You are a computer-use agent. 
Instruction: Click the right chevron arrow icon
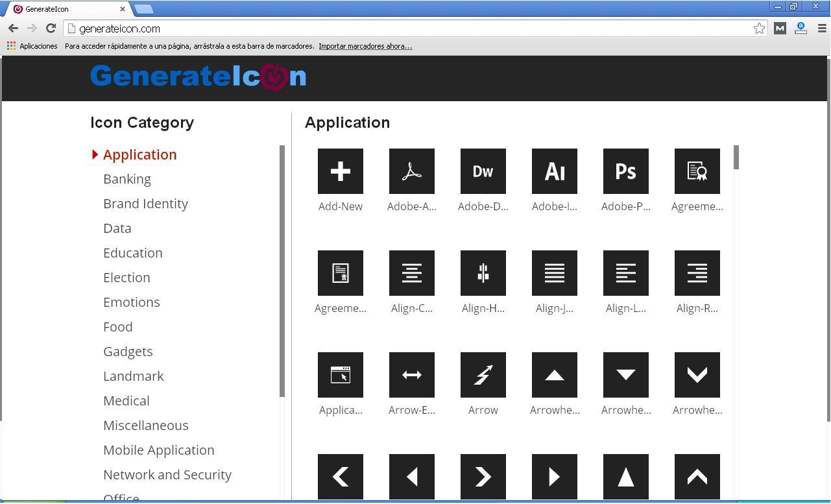pyautogui.click(x=483, y=477)
